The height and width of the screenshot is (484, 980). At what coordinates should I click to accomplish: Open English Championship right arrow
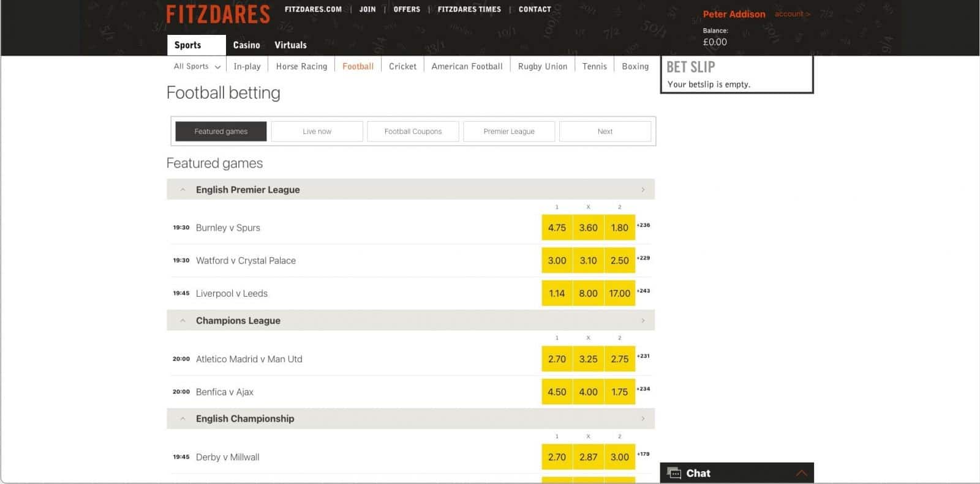643,419
